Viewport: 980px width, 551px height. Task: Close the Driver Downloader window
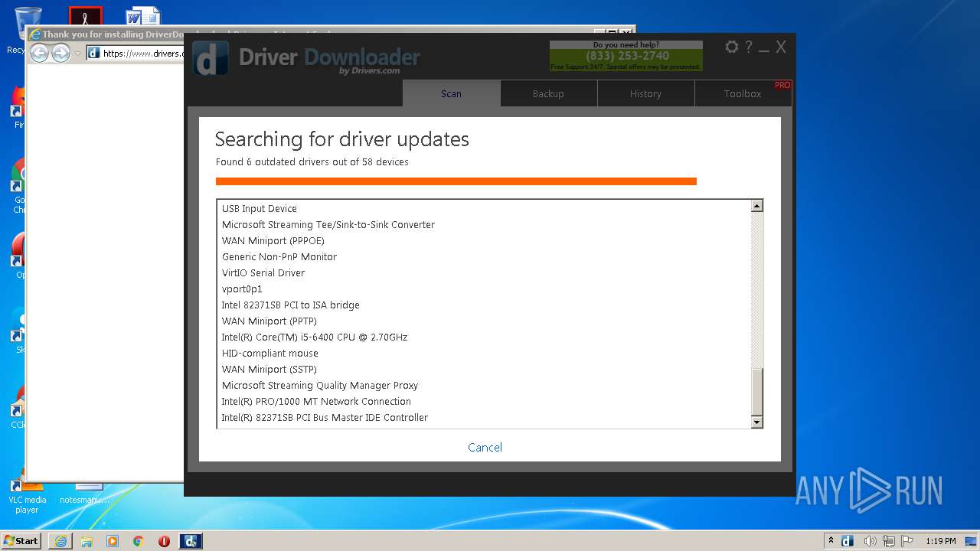click(781, 47)
